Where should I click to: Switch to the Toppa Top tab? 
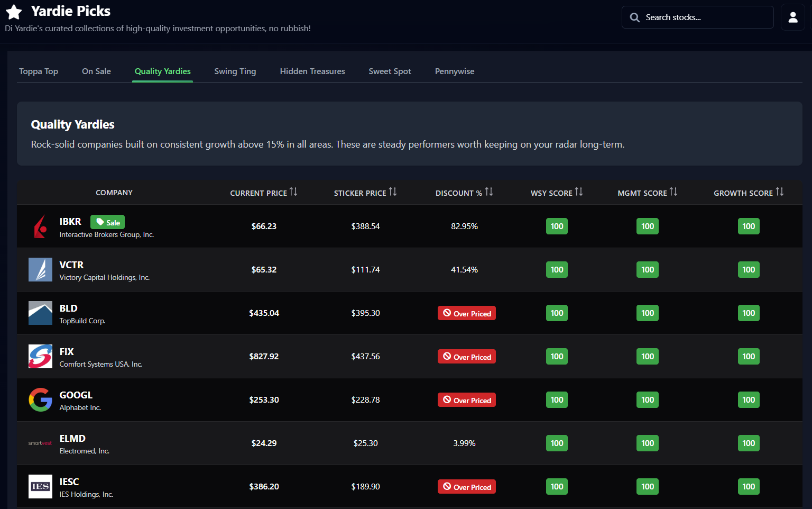[39, 71]
